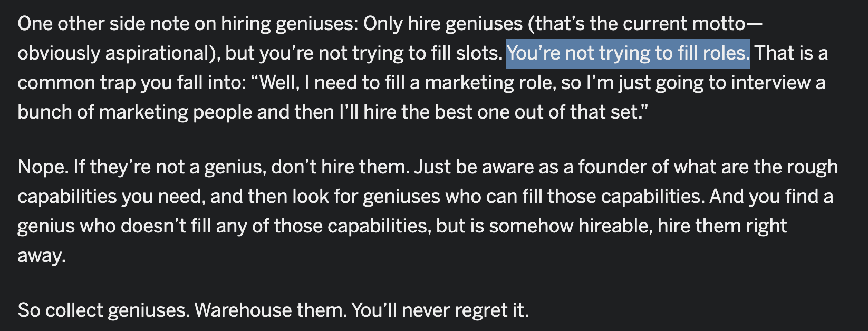Screen dimensions: 868x331
Task: Click the word "away." ending second paragraph
Action: point(42,256)
